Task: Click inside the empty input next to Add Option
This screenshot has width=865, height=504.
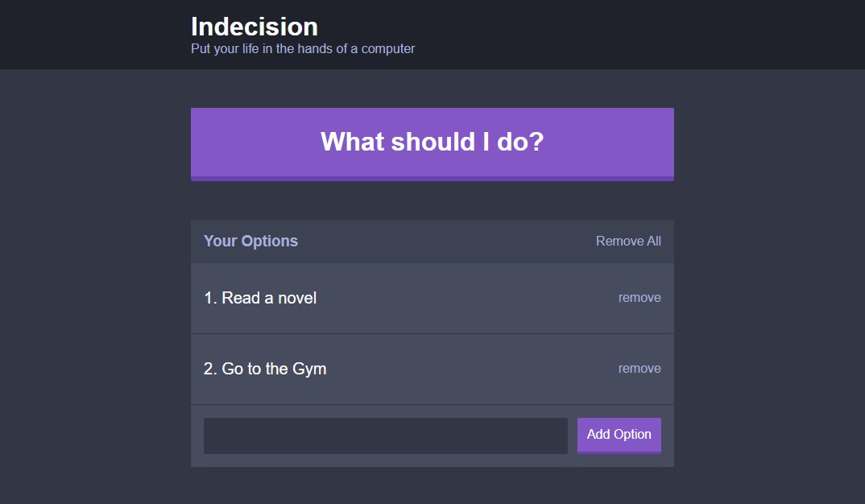Action: click(x=386, y=436)
